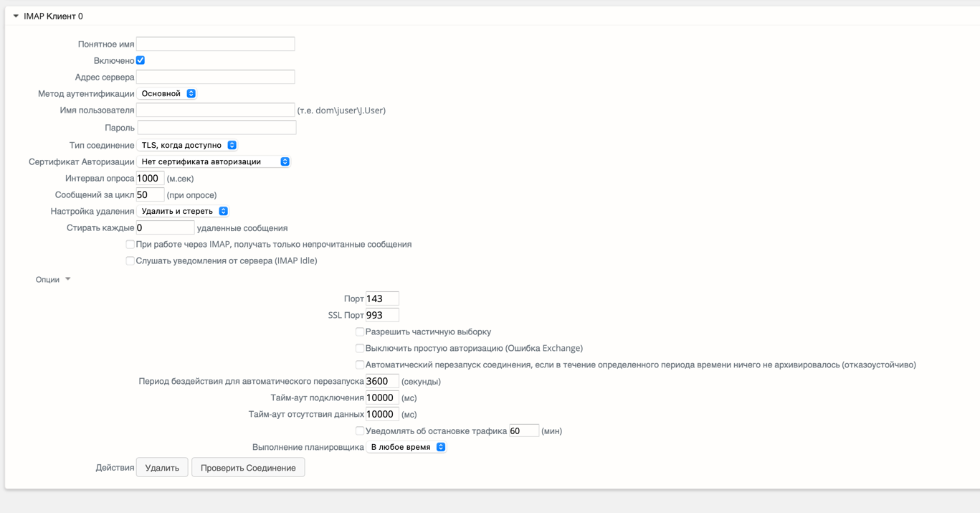Click the Понятное имя input field
The height and width of the screenshot is (513, 980).
click(x=215, y=44)
